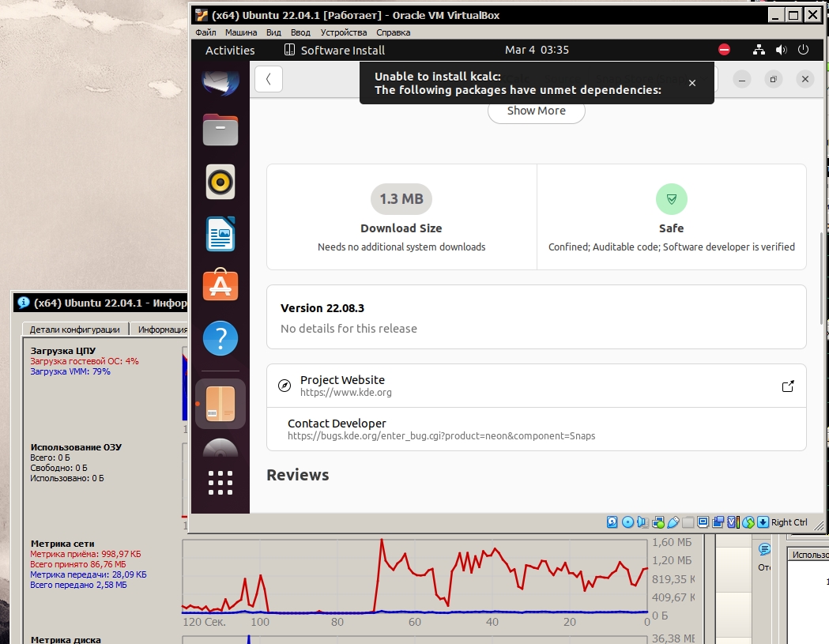Open the clock showing Mar 4 03:35

coord(537,50)
